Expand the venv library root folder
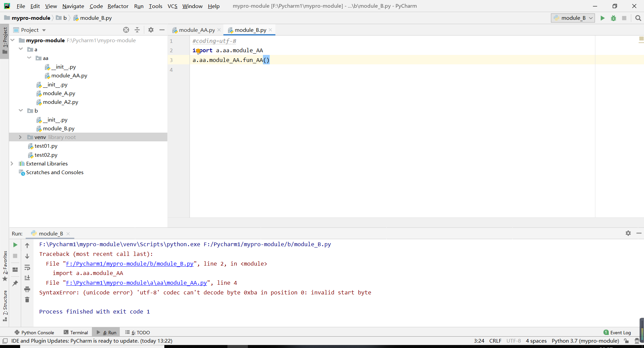 tap(20, 137)
